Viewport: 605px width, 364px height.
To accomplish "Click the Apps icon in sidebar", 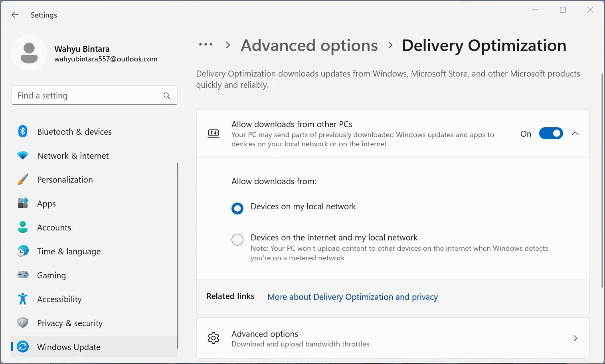I will pyautogui.click(x=23, y=203).
